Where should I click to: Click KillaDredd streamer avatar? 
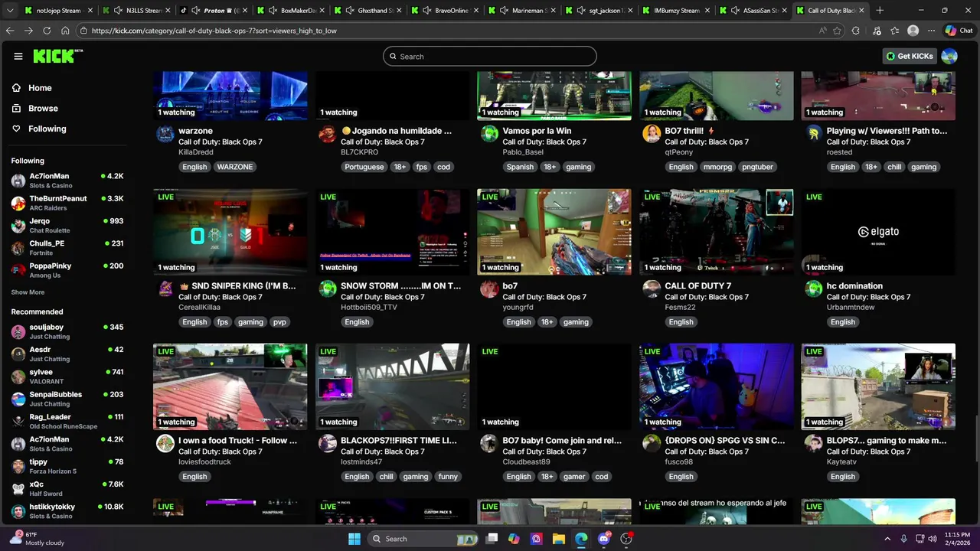[165, 135]
